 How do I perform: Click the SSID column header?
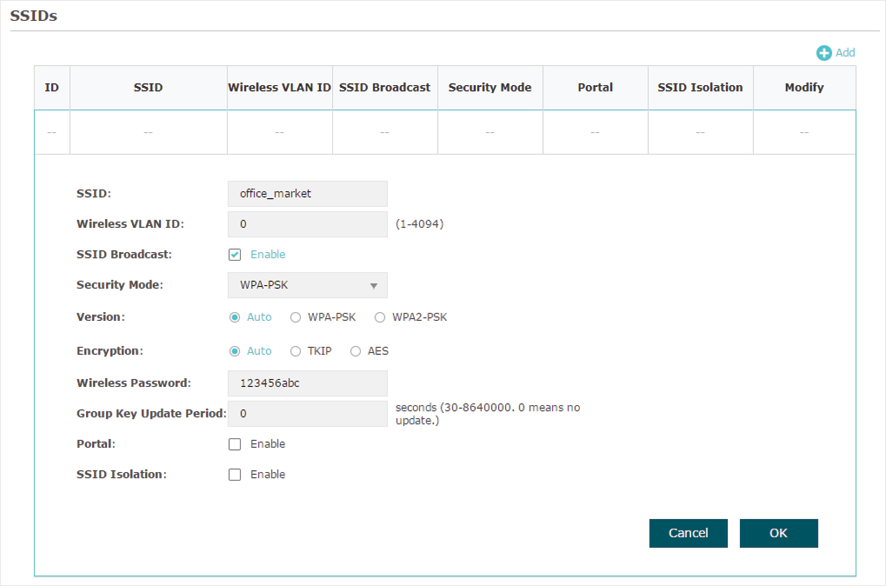click(148, 88)
